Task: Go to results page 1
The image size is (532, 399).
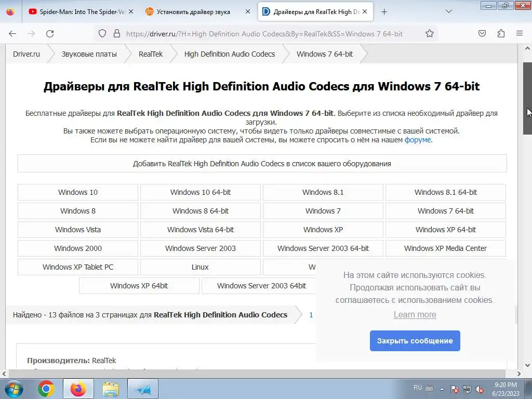Action: click(311, 315)
